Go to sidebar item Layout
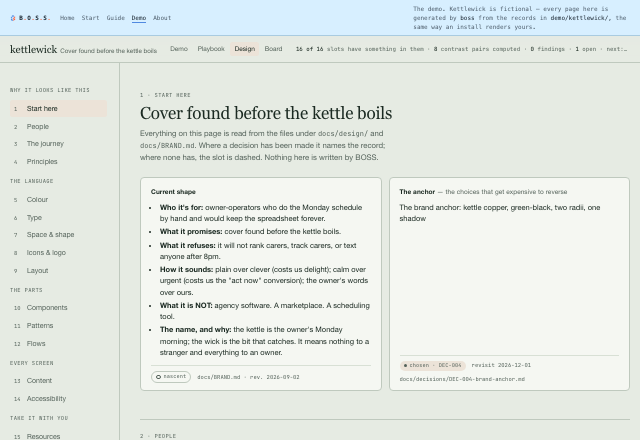Image resolution: width=640 pixels, height=440 pixels. 58,271
